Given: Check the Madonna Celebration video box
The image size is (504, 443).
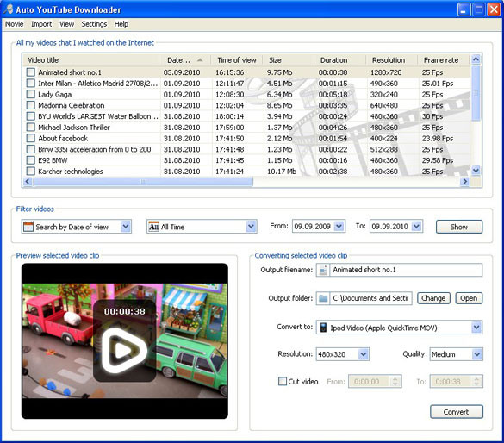Looking at the screenshot, I should click(x=30, y=105).
